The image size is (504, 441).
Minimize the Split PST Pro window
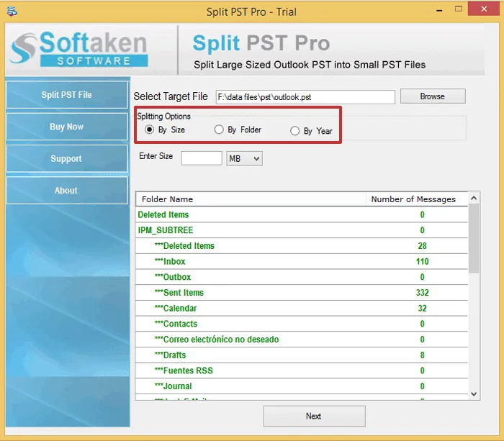[439, 10]
